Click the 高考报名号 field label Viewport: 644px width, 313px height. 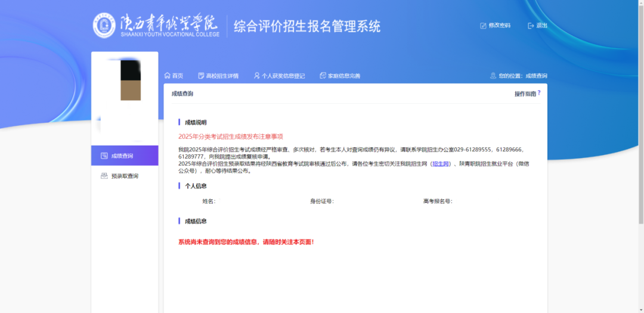(x=438, y=202)
